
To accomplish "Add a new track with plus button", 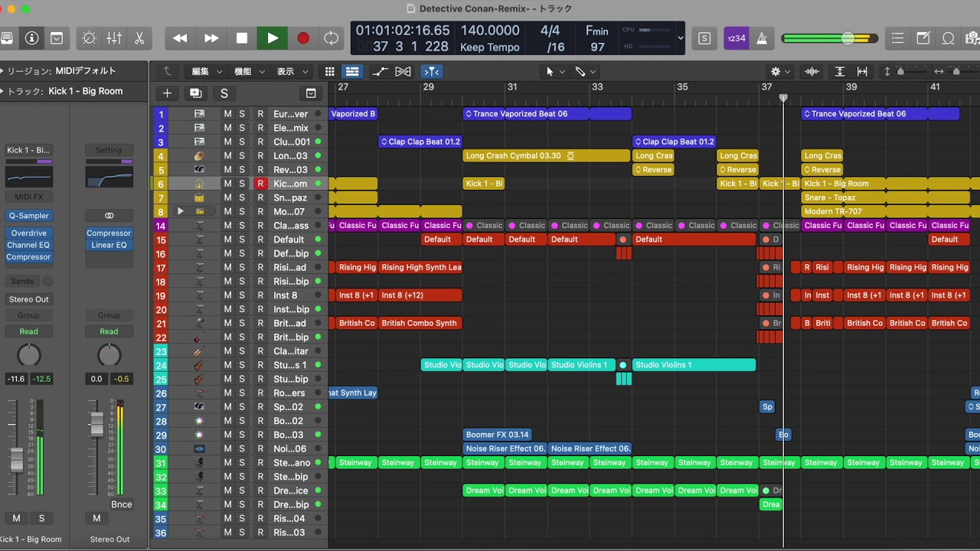I will tap(167, 93).
